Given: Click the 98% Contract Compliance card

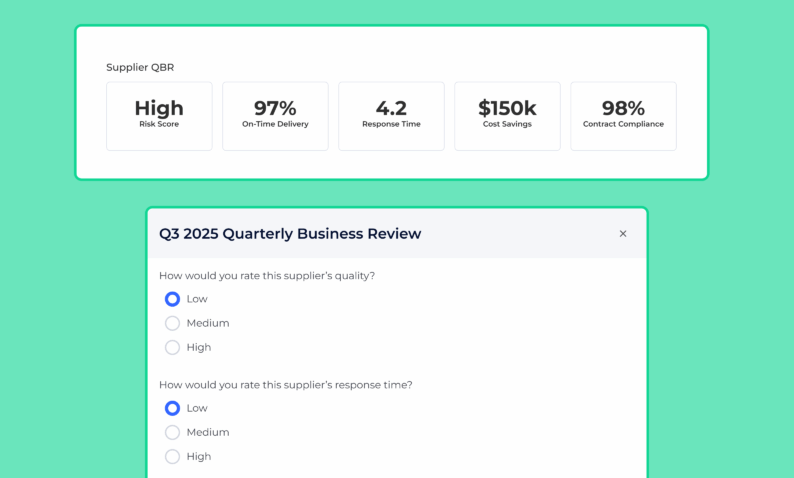Looking at the screenshot, I should point(623,116).
